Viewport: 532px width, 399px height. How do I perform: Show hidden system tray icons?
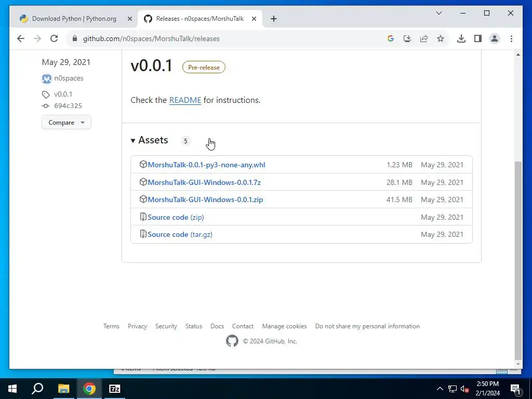pyautogui.click(x=440, y=389)
